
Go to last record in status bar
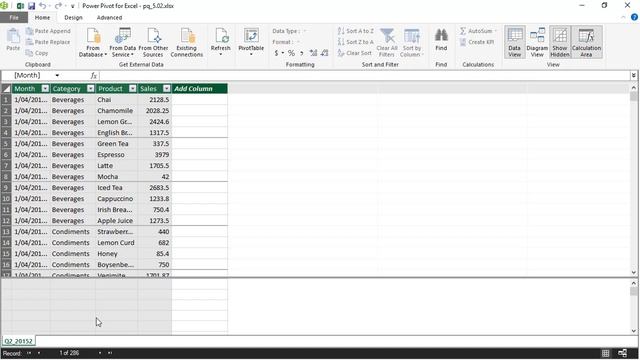pyautogui.click(x=110, y=353)
